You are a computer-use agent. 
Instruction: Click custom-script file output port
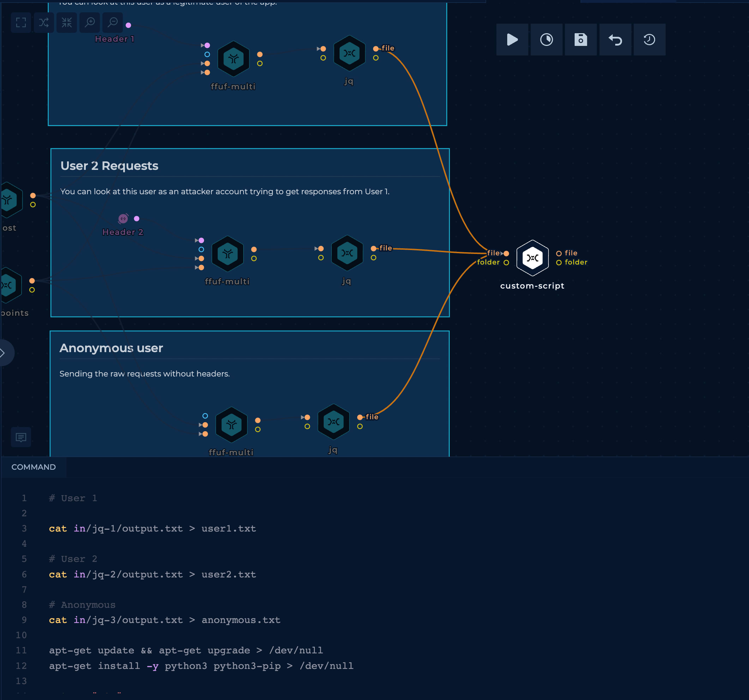coord(559,253)
